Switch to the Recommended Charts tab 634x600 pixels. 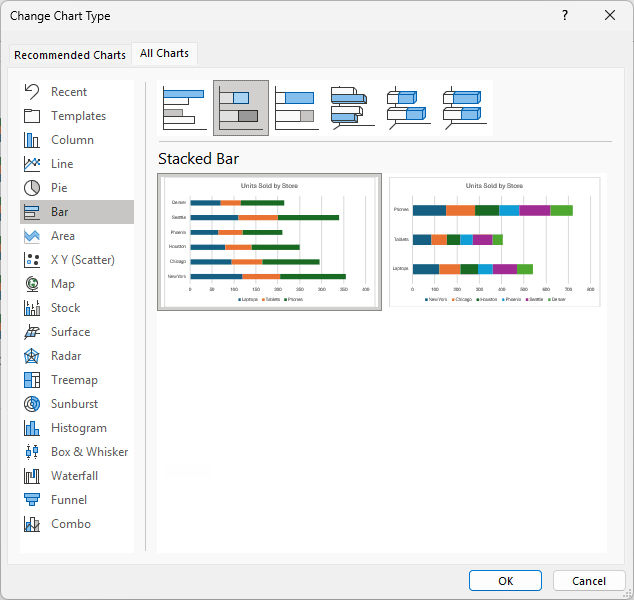point(70,55)
